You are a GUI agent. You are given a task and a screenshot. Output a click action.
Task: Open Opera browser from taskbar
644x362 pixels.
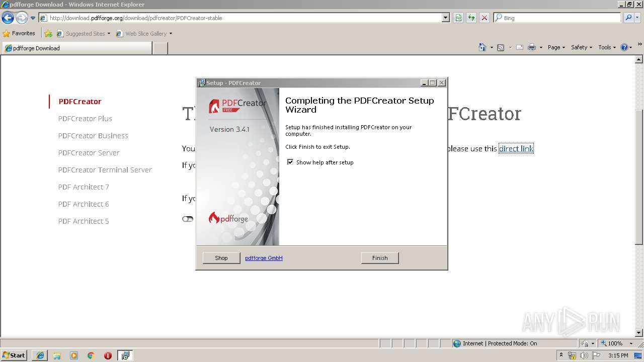pos(108,355)
